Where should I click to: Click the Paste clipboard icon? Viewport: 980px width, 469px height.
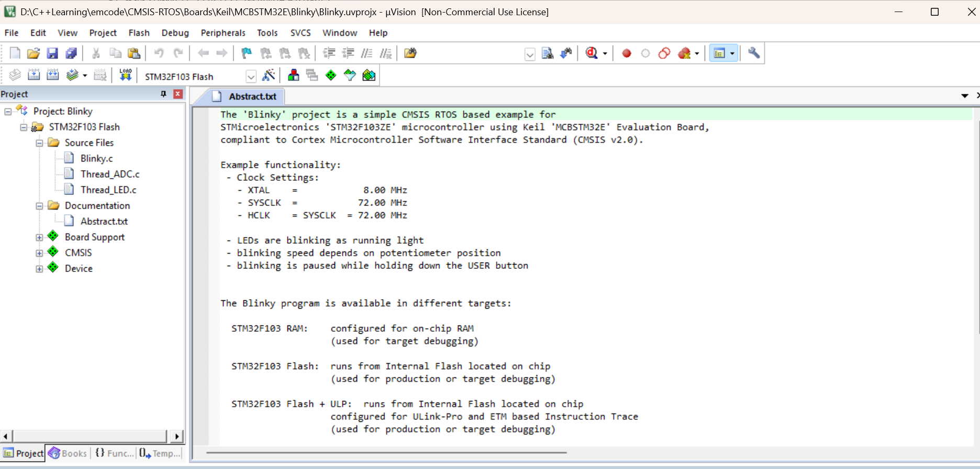(x=134, y=53)
